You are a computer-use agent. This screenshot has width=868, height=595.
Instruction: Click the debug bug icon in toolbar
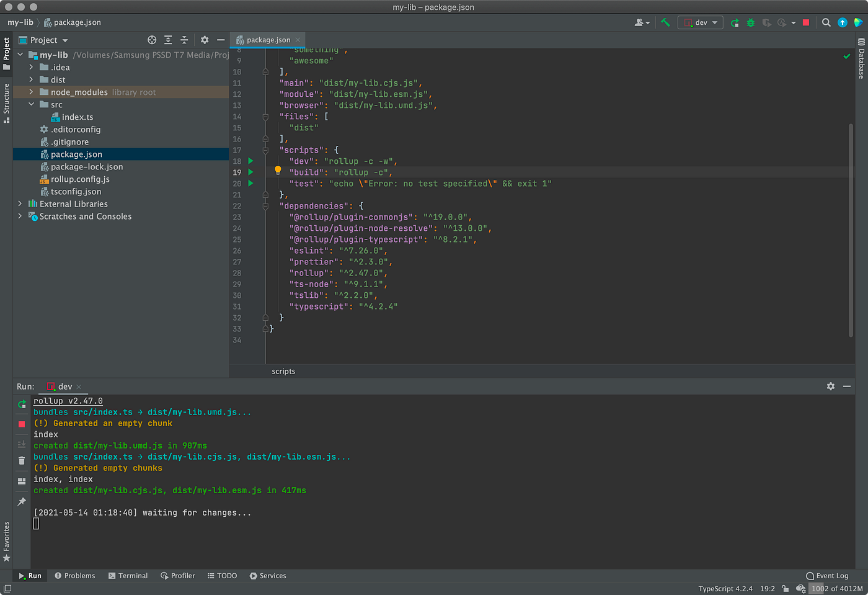[750, 22]
